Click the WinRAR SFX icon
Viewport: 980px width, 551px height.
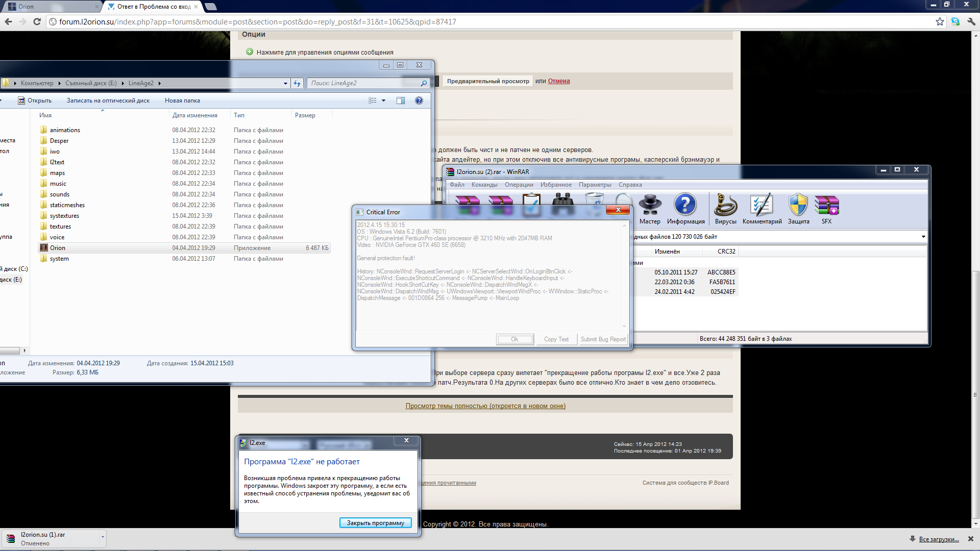point(826,209)
